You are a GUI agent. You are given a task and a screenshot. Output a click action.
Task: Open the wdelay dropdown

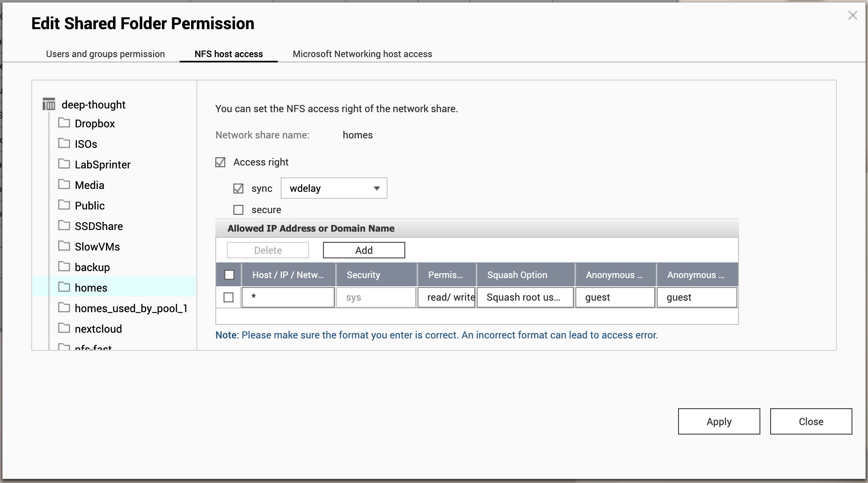click(334, 189)
